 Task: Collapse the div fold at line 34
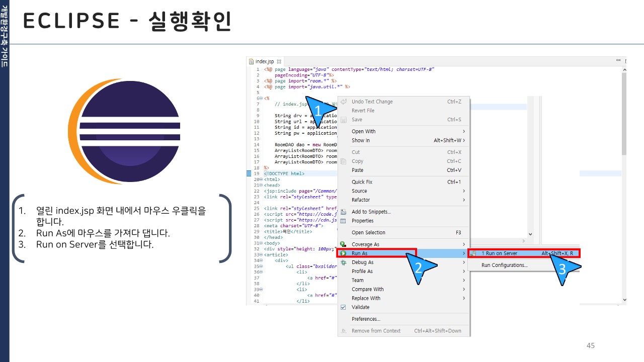(262, 261)
